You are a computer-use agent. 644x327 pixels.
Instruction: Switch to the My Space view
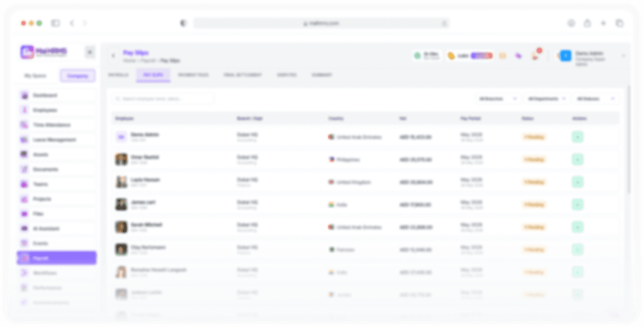[36, 76]
